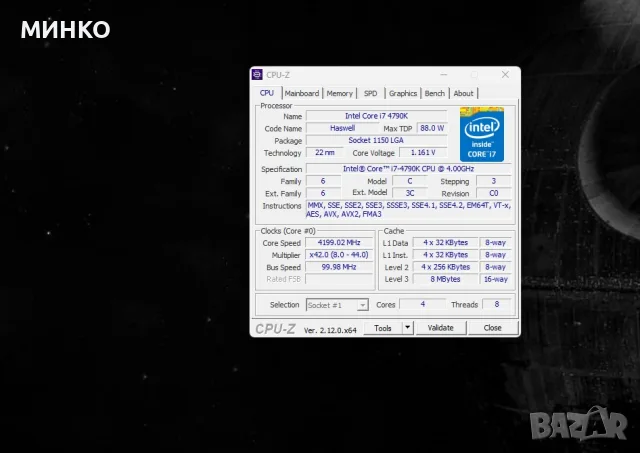
Task: Click the empty Rated FSB field
Action: pos(339,280)
